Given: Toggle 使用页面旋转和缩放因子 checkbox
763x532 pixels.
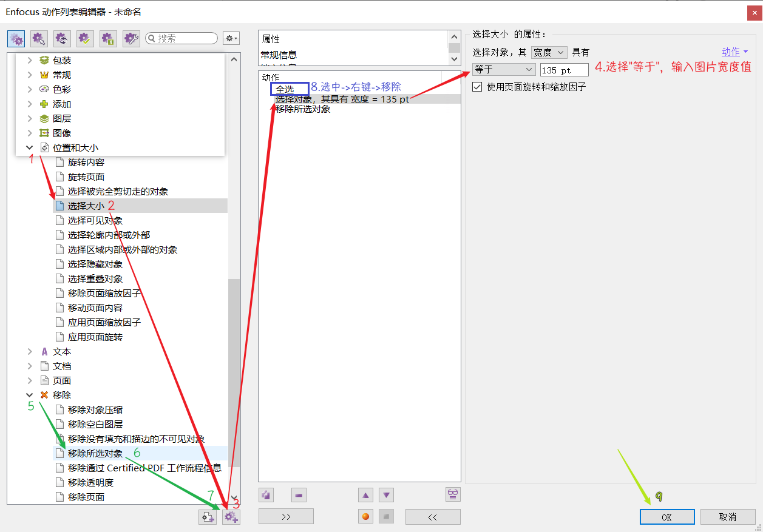Looking at the screenshot, I should pos(477,87).
